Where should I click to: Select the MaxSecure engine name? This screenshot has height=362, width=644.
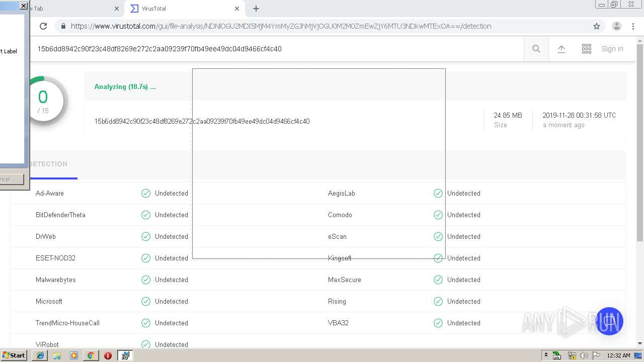pyautogui.click(x=345, y=280)
